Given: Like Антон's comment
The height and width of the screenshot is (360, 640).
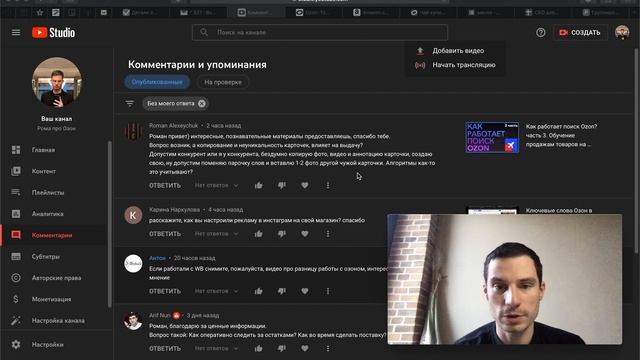Looking at the screenshot, I should pyautogui.click(x=258, y=291).
